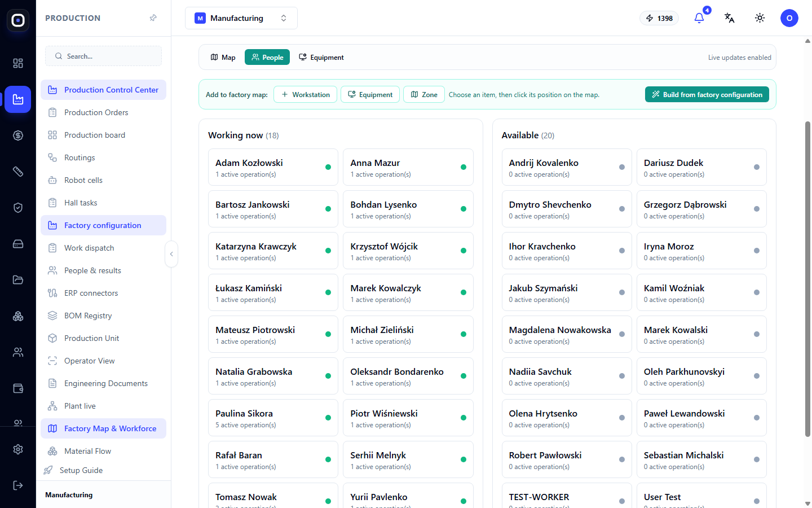Open the dollar finance icon in left rail
Screen dimensions: 812x508
(x=18, y=135)
